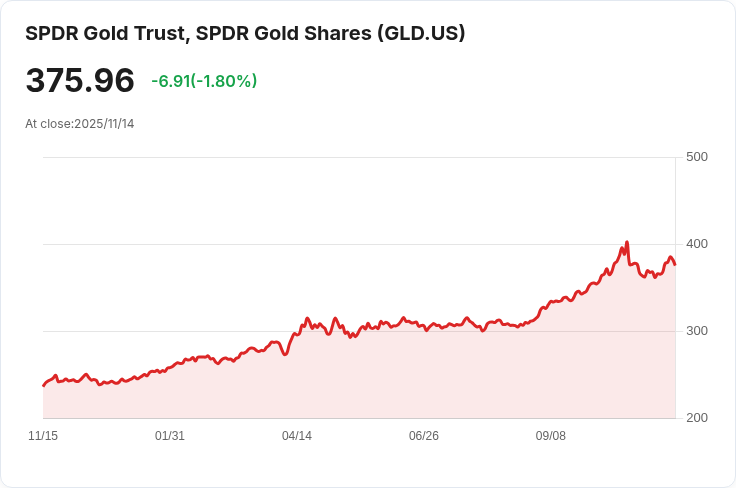Click the 300 price axis label
The image size is (736, 488).
(697, 331)
